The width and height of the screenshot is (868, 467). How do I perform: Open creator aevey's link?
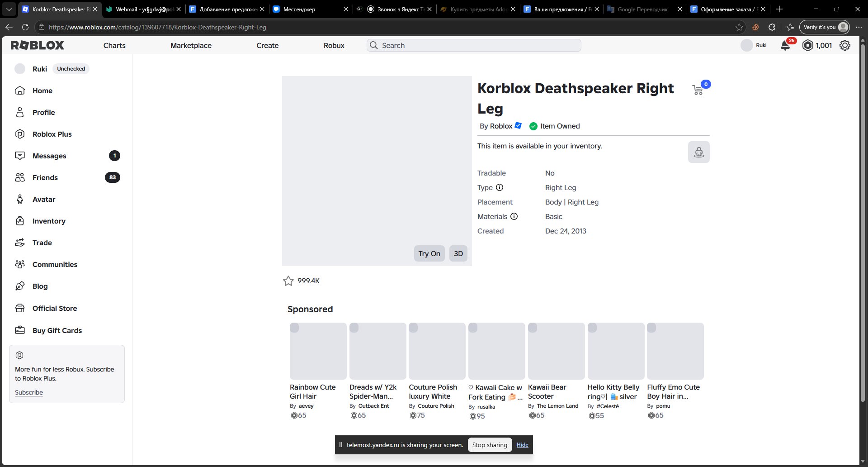(x=306, y=406)
